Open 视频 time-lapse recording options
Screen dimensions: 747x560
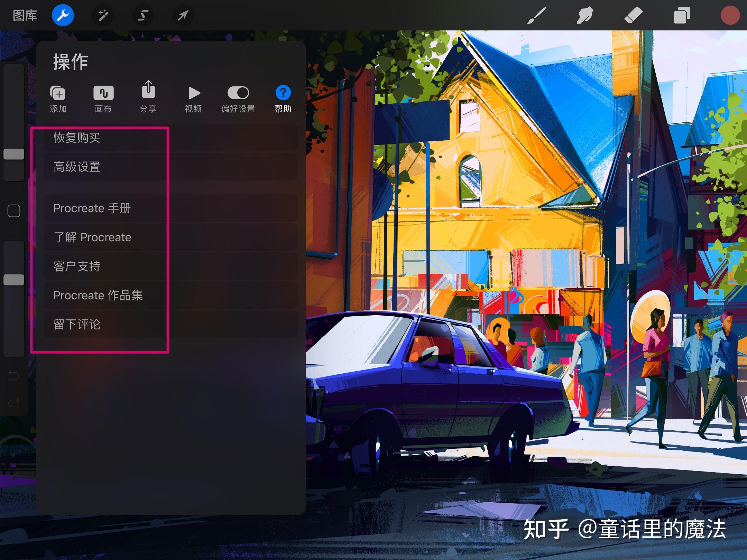193,99
